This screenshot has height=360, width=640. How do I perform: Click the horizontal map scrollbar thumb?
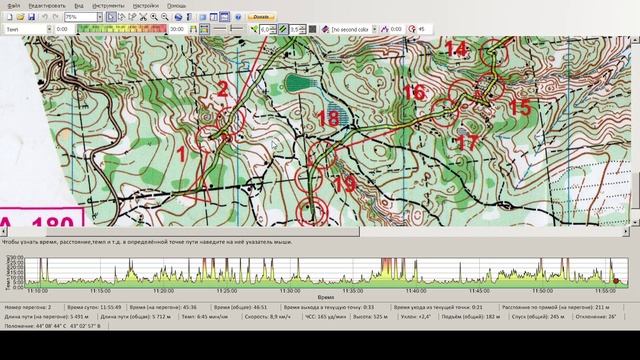[x=203, y=231]
